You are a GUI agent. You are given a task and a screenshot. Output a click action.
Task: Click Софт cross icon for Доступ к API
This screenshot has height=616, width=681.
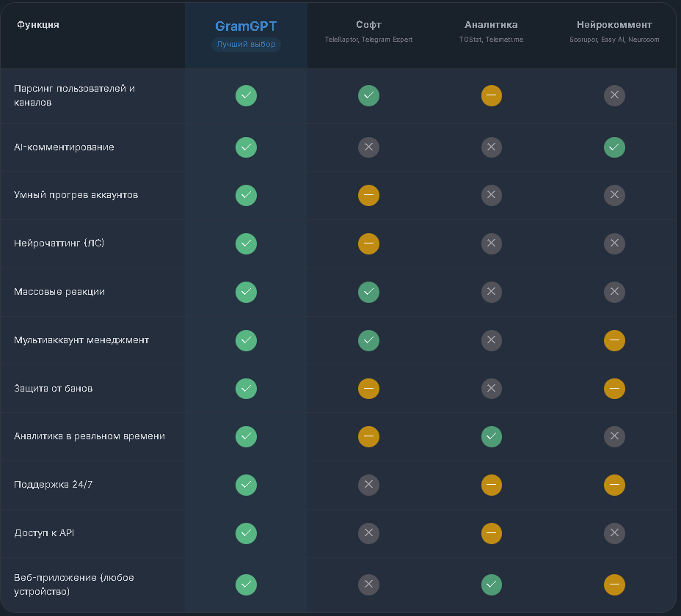click(368, 533)
